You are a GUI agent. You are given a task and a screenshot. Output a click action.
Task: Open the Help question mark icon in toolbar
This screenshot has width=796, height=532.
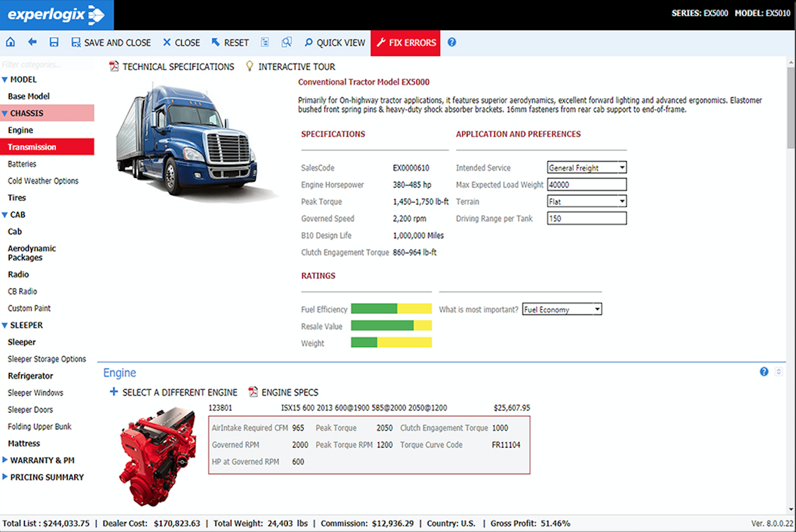pyautogui.click(x=451, y=42)
